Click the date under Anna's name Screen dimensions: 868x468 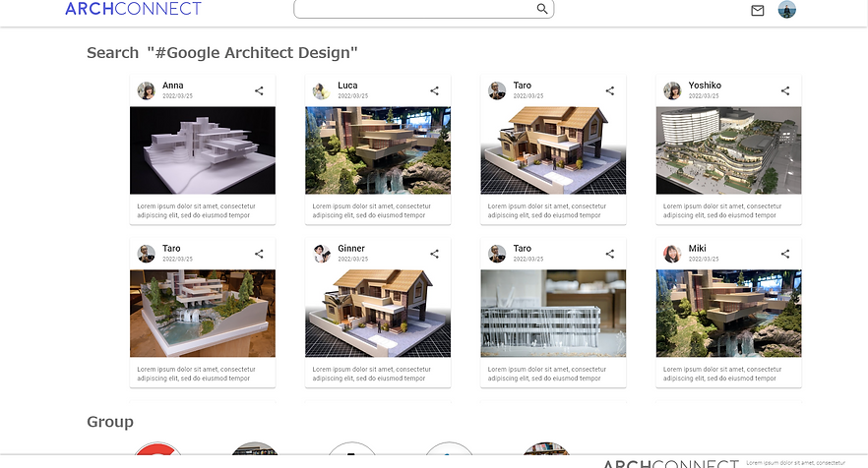click(178, 95)
